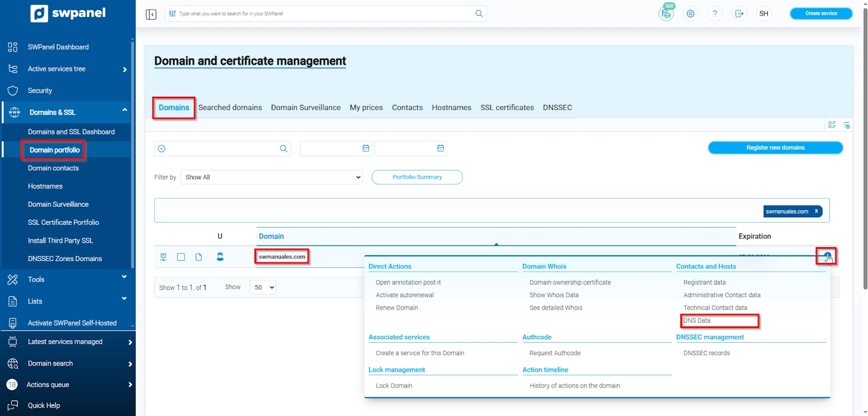The image size is (868, 416).
Task: Click the magnifier icon in the top search bar
Action: point(479,14)
